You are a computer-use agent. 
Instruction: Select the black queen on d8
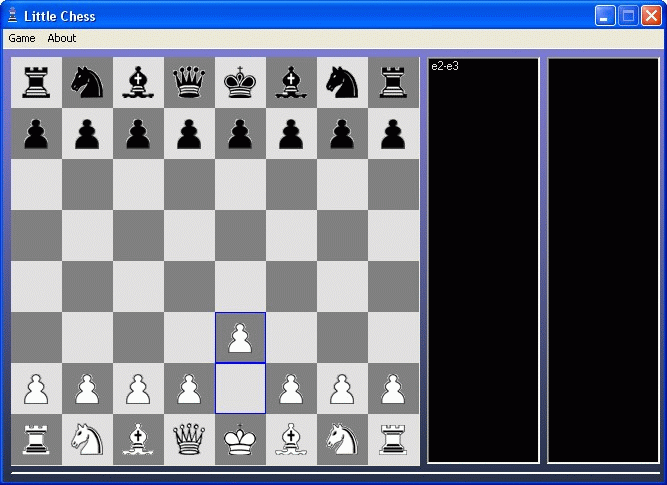pos(189,83)
